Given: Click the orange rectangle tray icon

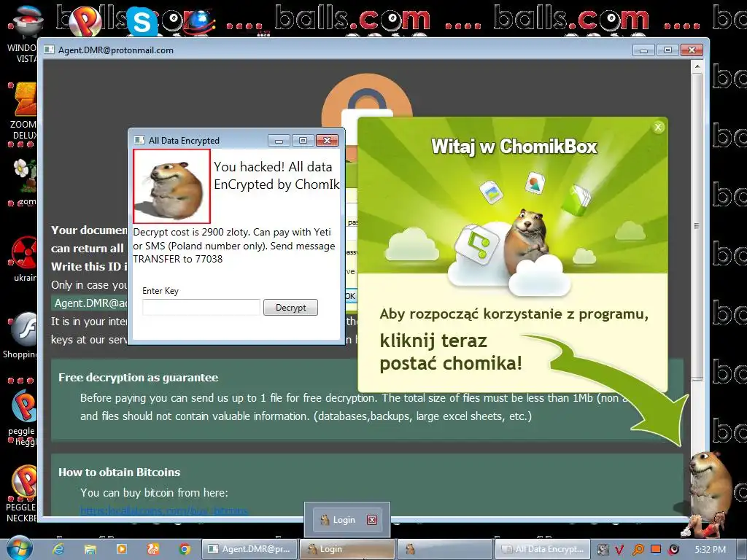Looking at the screenshot, I should 656,549.
